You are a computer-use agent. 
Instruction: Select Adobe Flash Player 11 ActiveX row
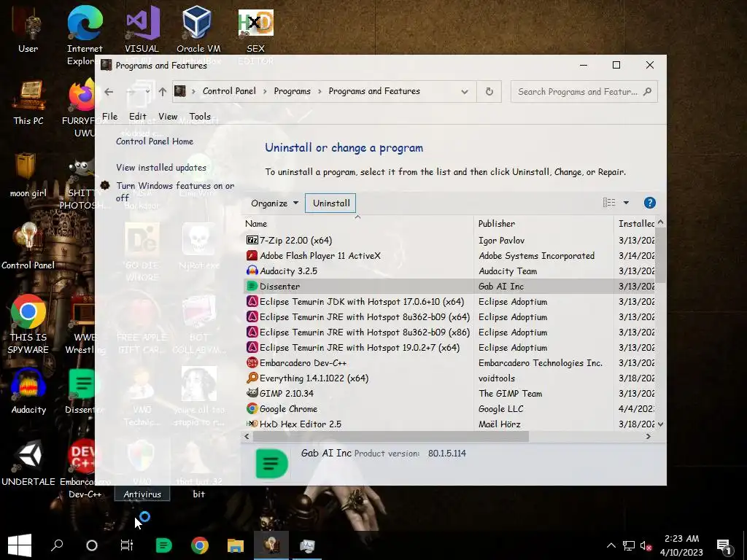pyautogui.click(x=450, y=256)
